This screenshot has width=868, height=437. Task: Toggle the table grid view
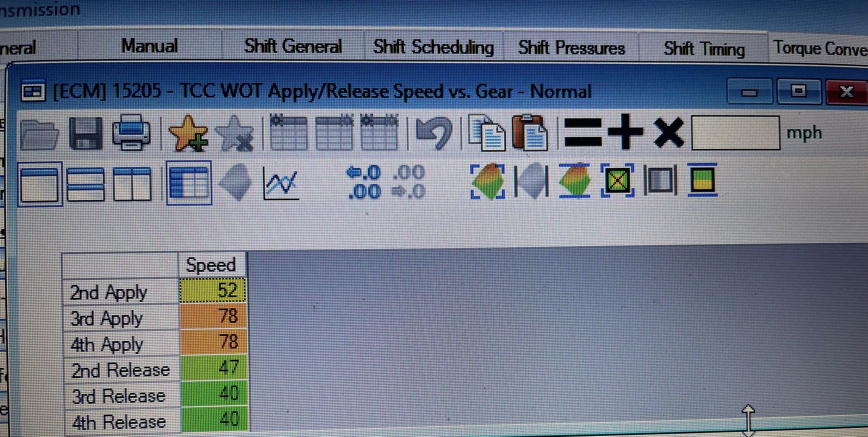[x=189, y=183]
